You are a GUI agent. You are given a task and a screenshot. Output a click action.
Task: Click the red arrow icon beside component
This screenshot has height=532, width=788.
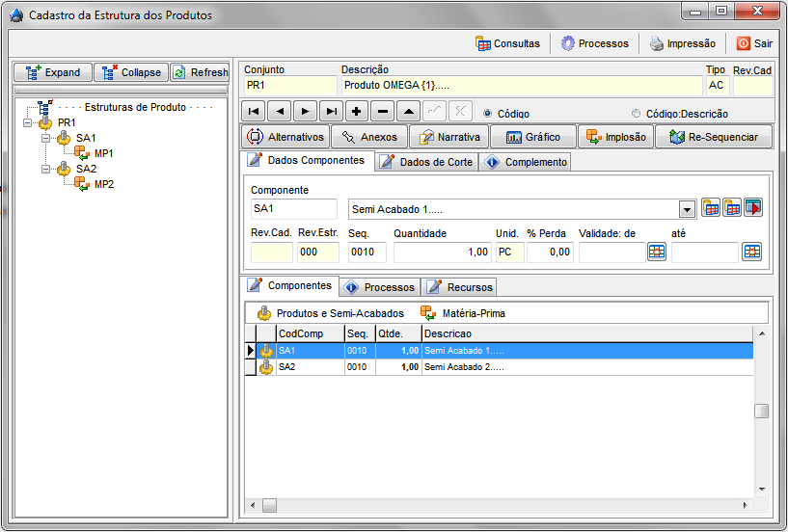pyautogui.click(x=753, y=209)
